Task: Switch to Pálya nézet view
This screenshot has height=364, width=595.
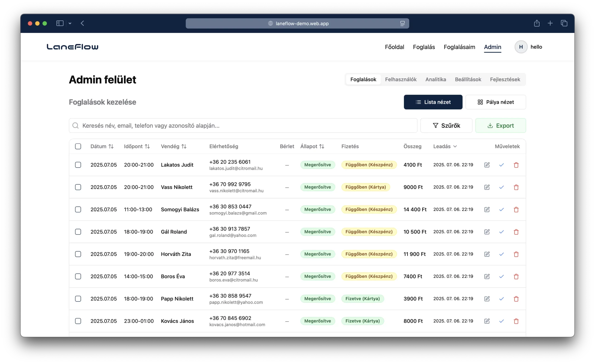Action: coord(495,102)
